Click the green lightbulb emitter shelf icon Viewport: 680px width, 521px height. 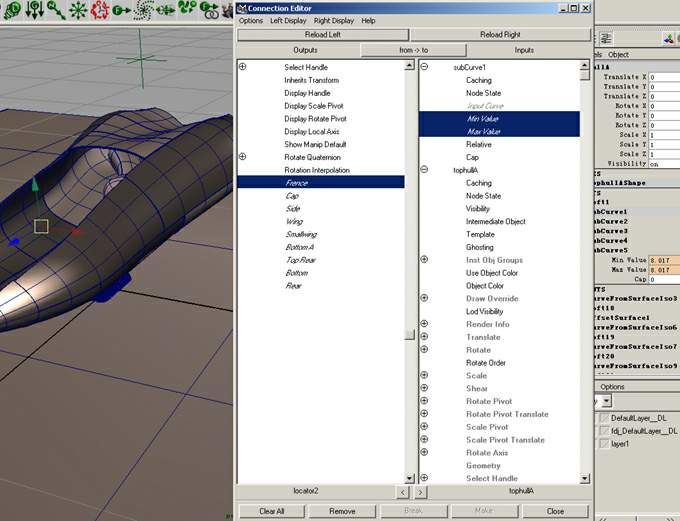[x=12, y=10]
